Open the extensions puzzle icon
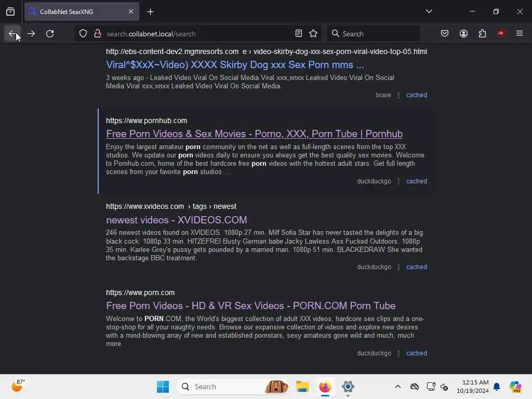Viewport: 532px width, 399px height. pos(482,34)
